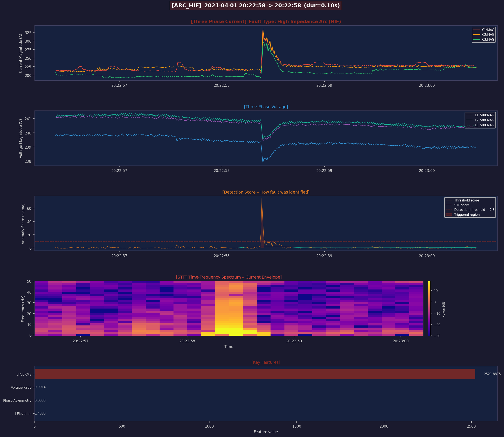Viewport: 504px width, 437px height.
Task: Click the C3:MAG legend entry
Action: pos(488,40)
